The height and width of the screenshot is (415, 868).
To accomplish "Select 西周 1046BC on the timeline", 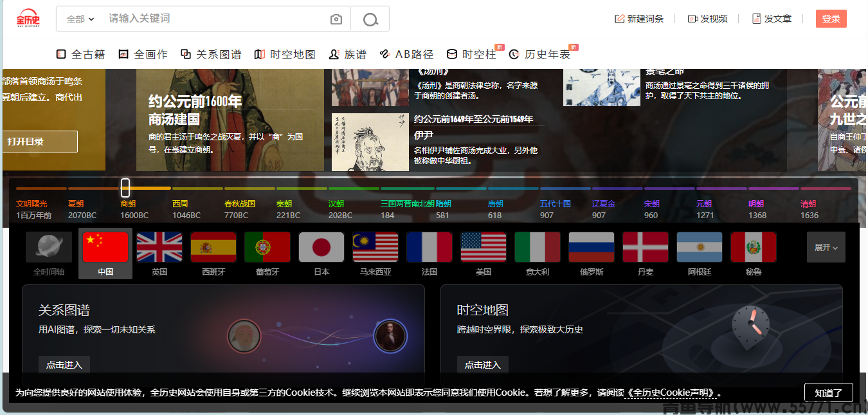I will coord(186,209).
